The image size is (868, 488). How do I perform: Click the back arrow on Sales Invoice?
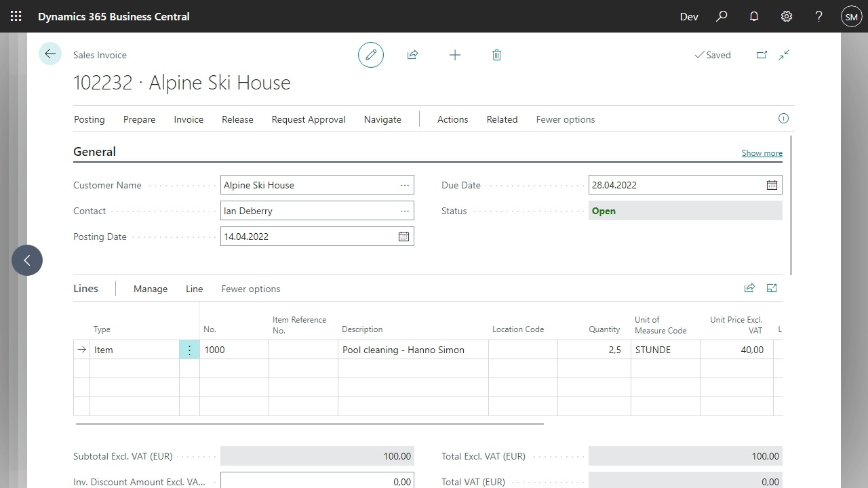tap(50, 54)
